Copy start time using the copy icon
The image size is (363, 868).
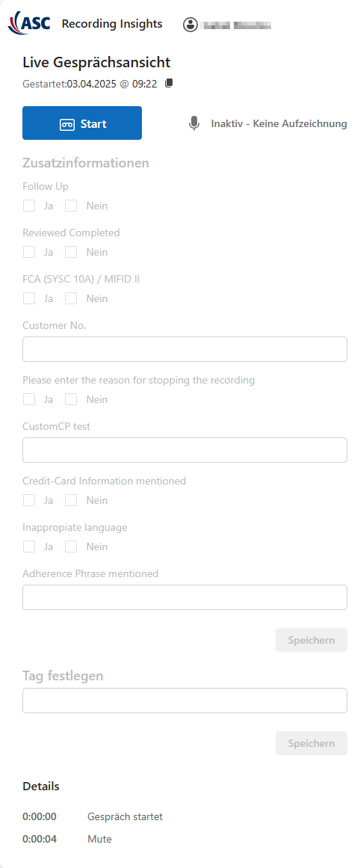(x=170, y=83)
